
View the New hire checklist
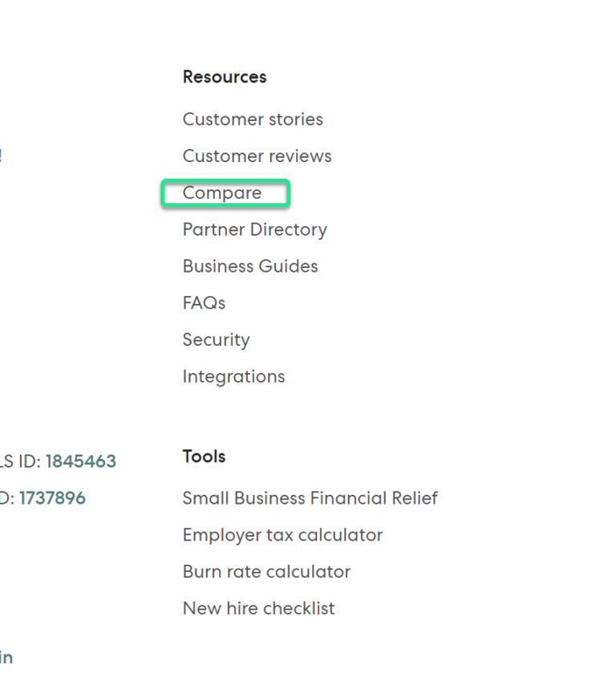[x=258, y=609]
